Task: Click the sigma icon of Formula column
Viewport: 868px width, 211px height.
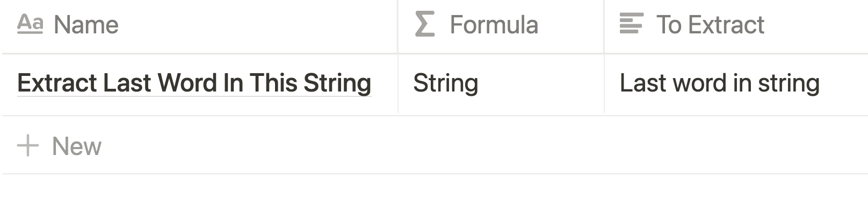Action: (x=425, y=24)
